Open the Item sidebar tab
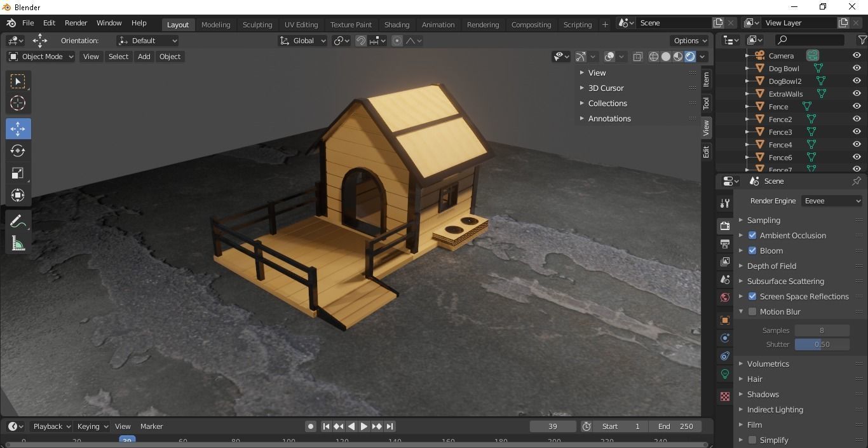The height and width of the screenshot is (448, 868). [706, 79]
